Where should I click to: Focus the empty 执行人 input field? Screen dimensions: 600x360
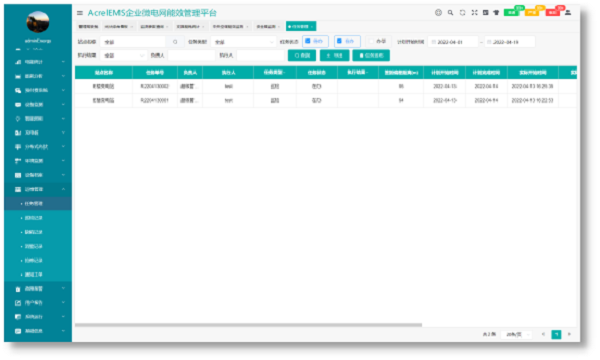click(x=261, y=55)
